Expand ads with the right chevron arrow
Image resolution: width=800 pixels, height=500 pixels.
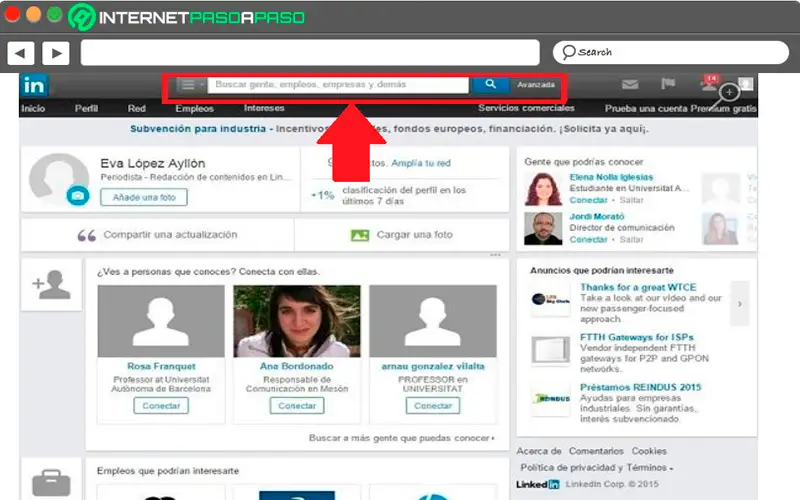(739, 304)
